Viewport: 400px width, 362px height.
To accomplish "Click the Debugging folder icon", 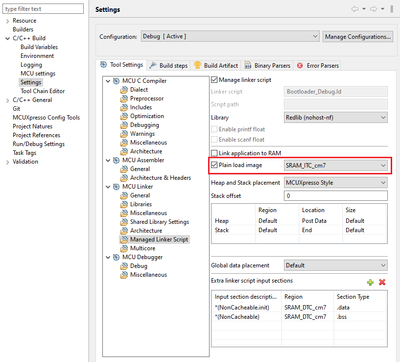I will tap(124, 125).
